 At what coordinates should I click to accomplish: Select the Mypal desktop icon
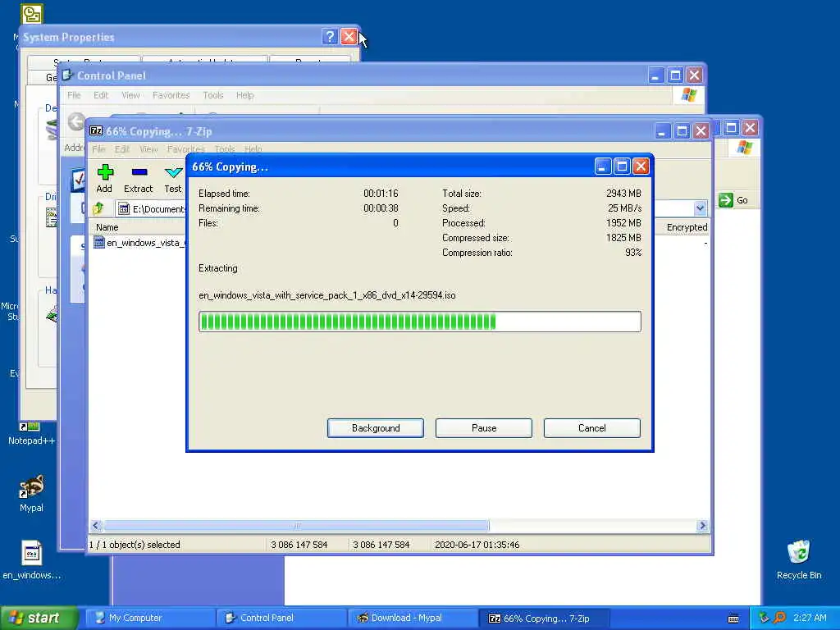[x=31, y=493]
